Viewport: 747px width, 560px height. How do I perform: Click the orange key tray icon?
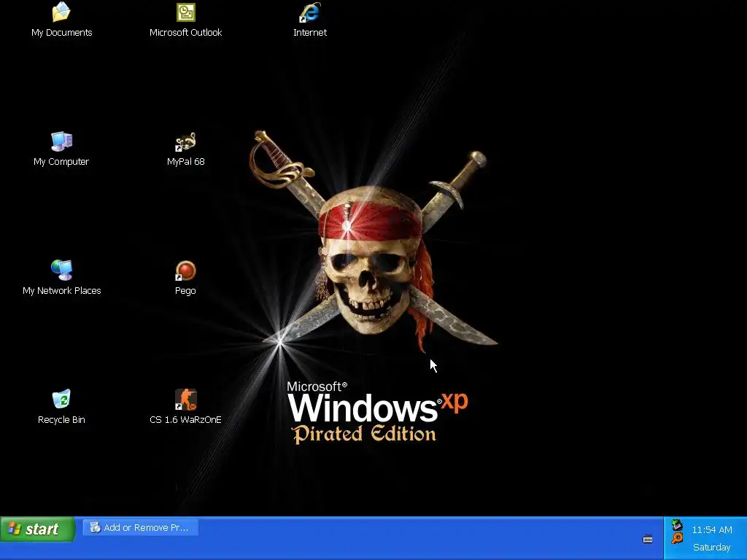pyautogui.click(x=676, y=539)
